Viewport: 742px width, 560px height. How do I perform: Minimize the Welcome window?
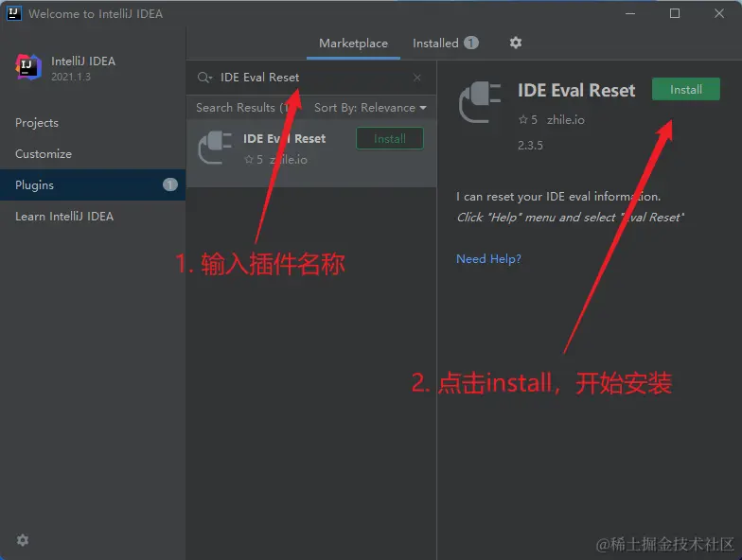[630, 13]
